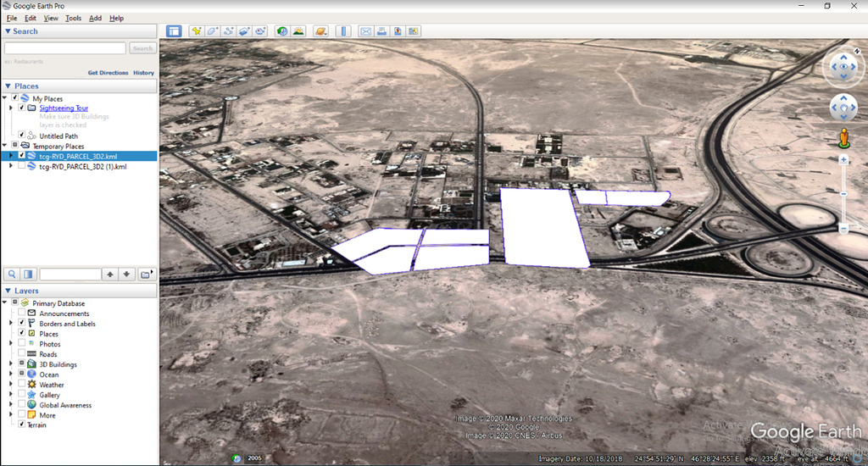This screenshot has width=868, height=466.
Task: Show historical imagery clock tool
Action: coord(282,31)
